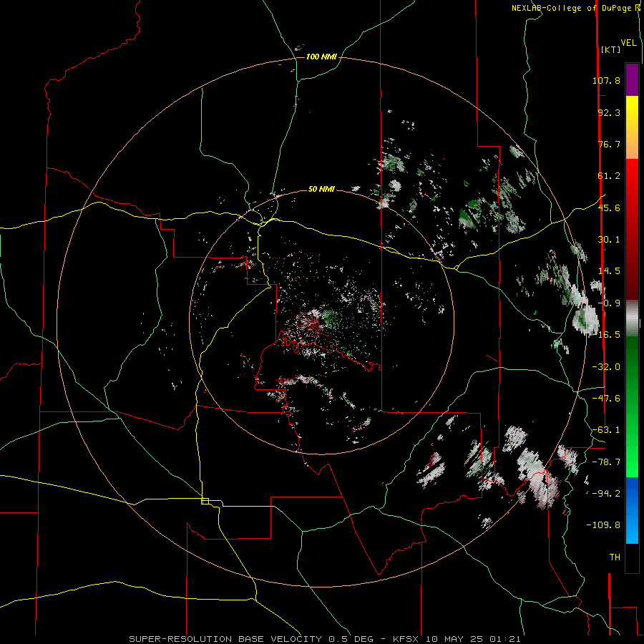
Task: Select the -109.8 velocity scale value
Action: [x=603, y=525]
